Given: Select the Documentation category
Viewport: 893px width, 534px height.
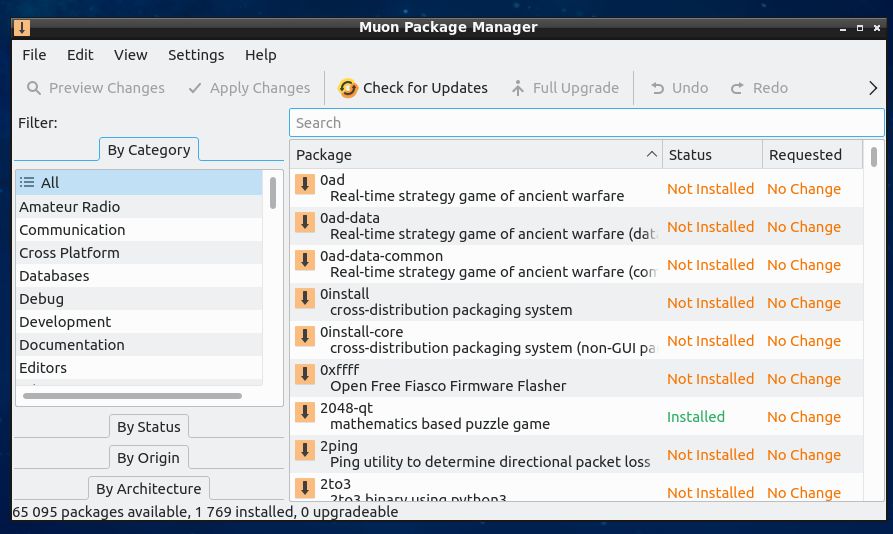Looking at the screenshot, I should pyautogui.click(x=139, y=345).
